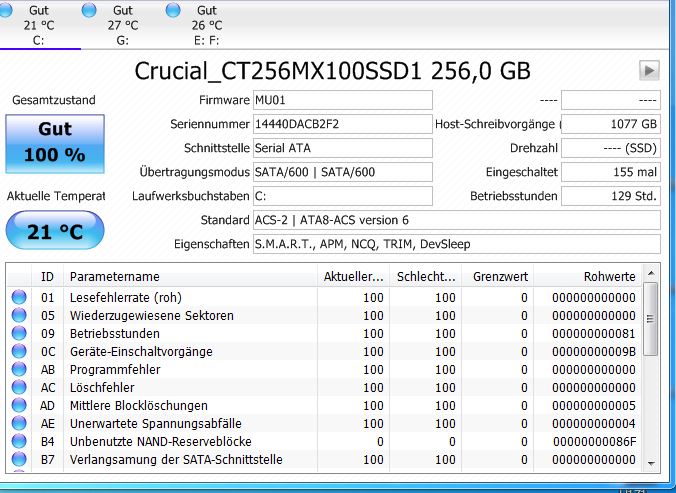This screenshot has width=676, height=493.
Task: Click status icon for Lesefehlerrate (roh)
Action: pyautogui.click(x=19, y=297)
